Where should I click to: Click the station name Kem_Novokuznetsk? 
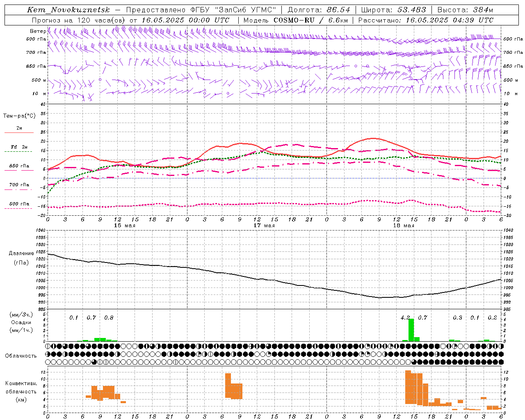point(68,10)
